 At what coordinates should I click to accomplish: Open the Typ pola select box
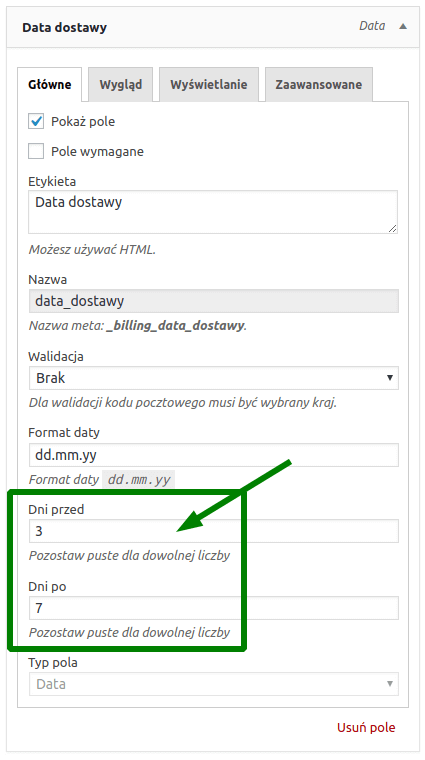[213, 684]
